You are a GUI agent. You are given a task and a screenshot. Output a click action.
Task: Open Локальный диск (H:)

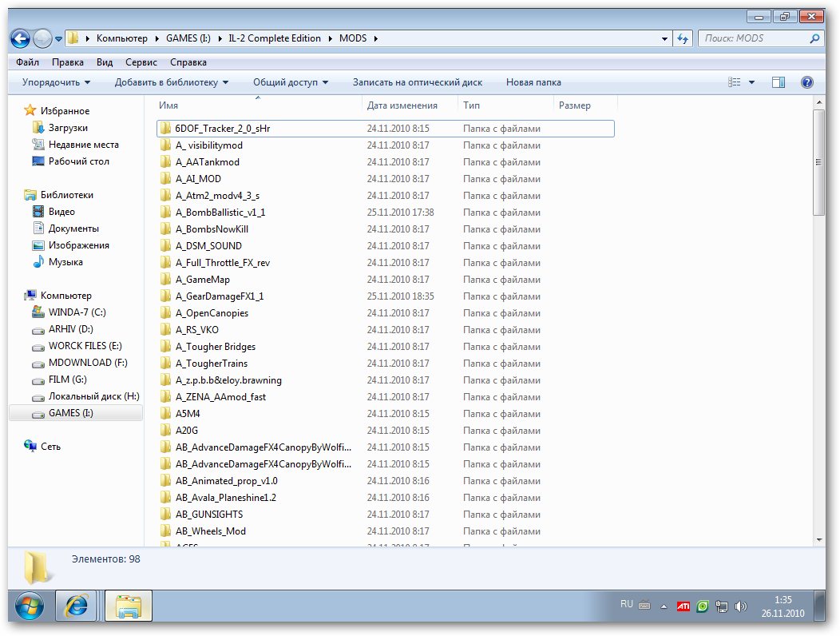(x=93, y=396)
